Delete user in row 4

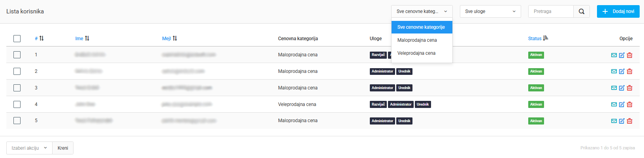tap(630, 104)
